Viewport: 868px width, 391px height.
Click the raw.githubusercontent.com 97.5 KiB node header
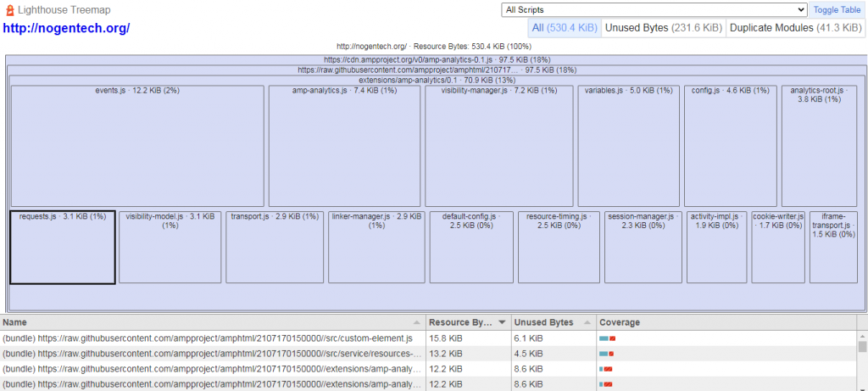(x=437, y=70)
